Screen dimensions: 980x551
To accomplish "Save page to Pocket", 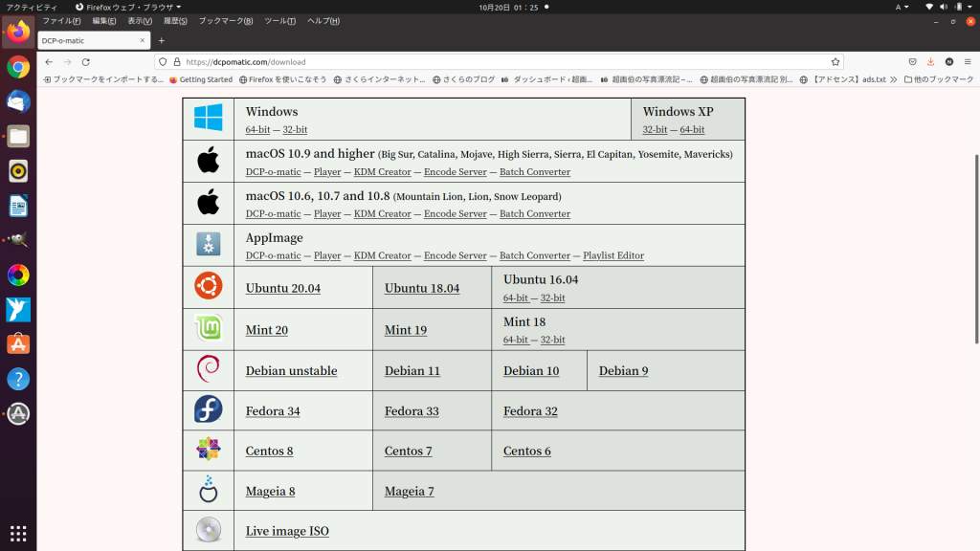I will point(912,62).
